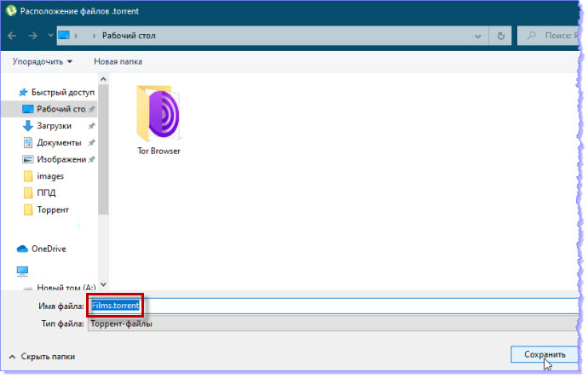Select Рабочий стол in the sidebar

pos(50,109)
